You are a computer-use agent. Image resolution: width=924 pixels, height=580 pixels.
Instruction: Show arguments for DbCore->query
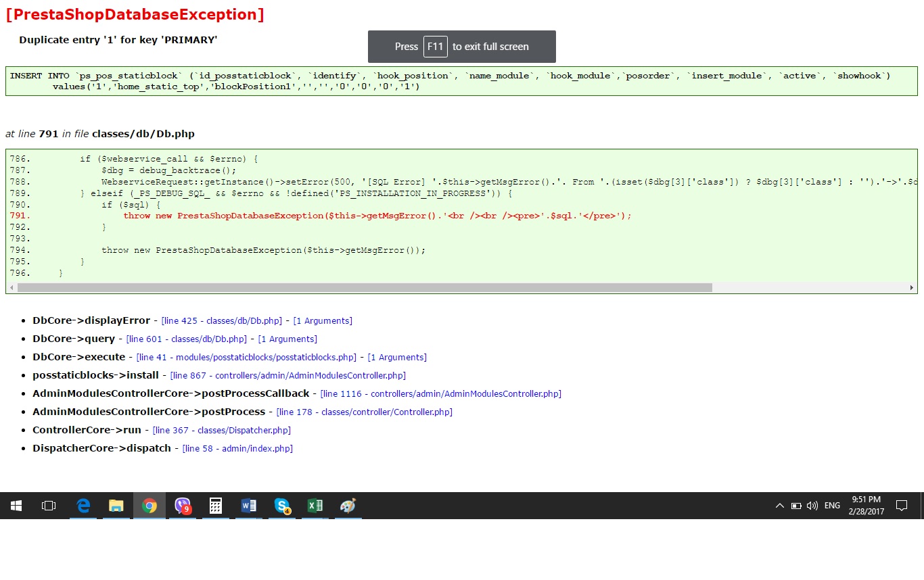pos(287,339)
